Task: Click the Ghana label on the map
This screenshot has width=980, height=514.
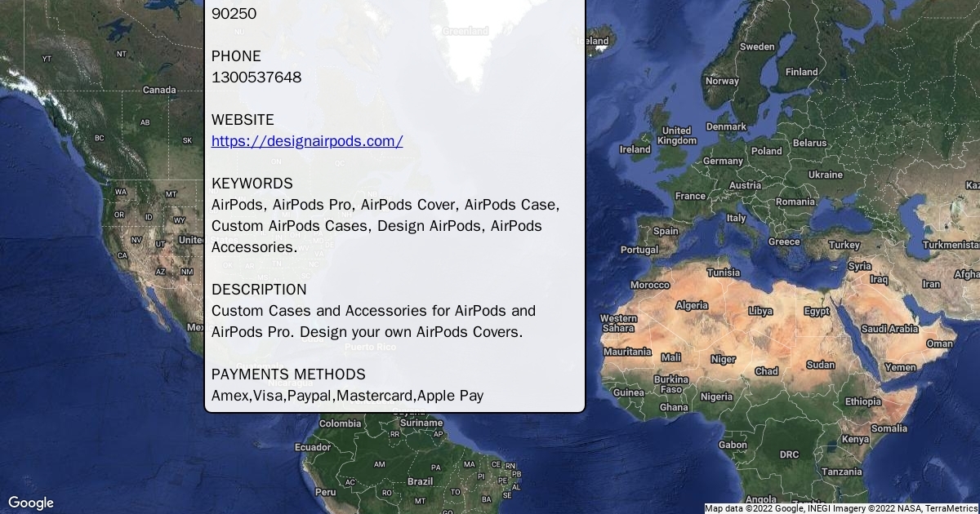Action: (x=674, y=407)
